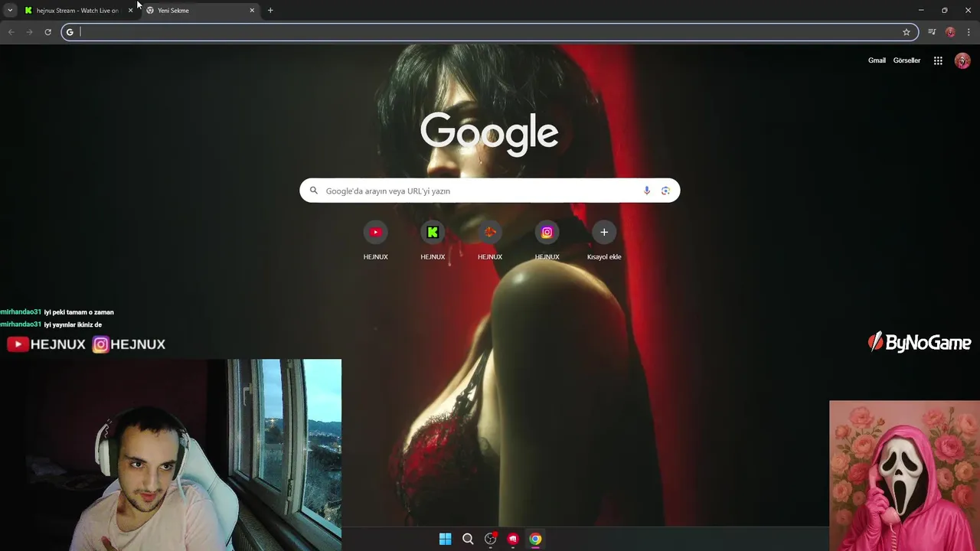980x551 pixels.
Task: Open the Gmail link
Action: pos(877,60)
